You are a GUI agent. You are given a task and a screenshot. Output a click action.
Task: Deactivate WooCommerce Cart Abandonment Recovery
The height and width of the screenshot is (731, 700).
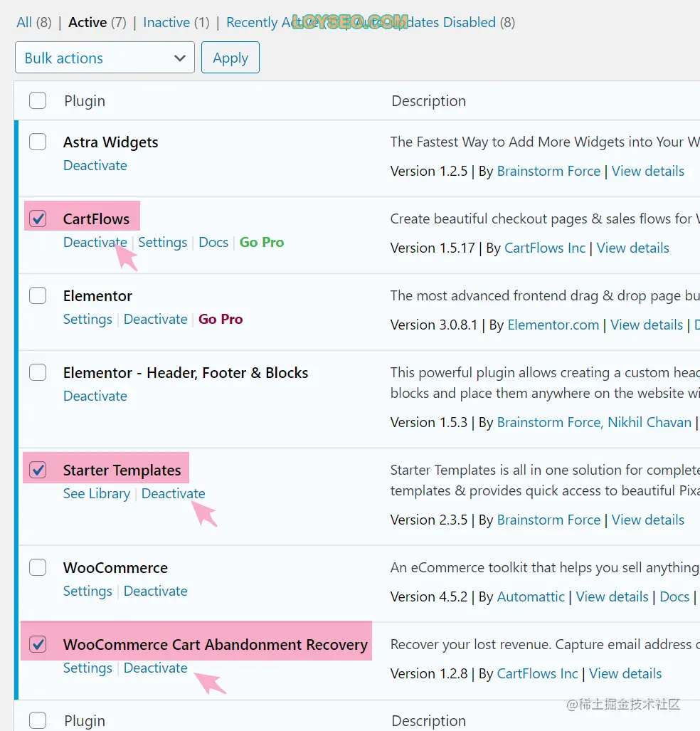(x=156, y=668)
